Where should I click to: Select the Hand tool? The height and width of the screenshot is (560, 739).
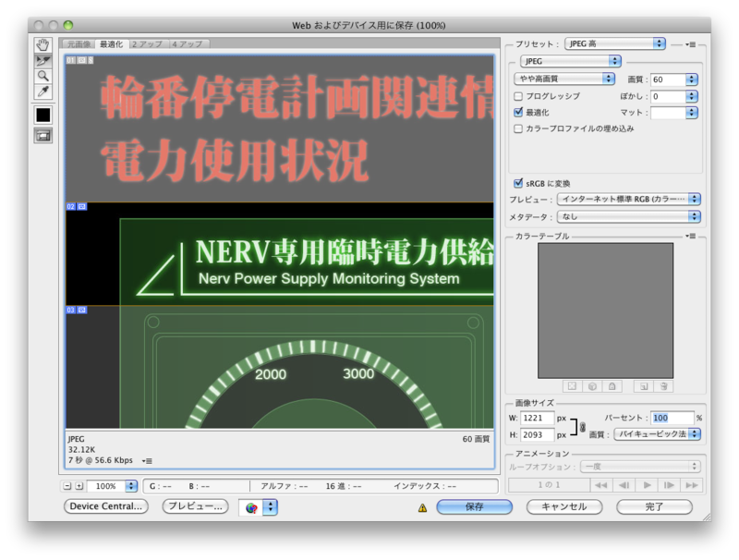coord(42,45)
